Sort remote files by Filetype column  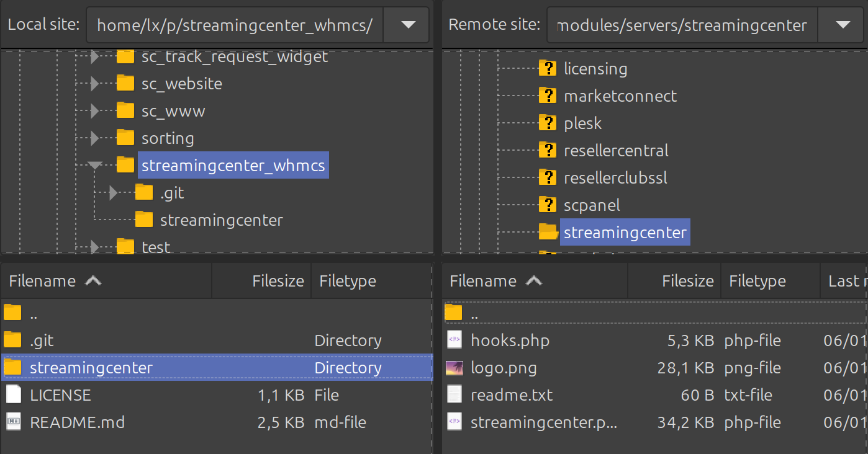pos(757,281)
